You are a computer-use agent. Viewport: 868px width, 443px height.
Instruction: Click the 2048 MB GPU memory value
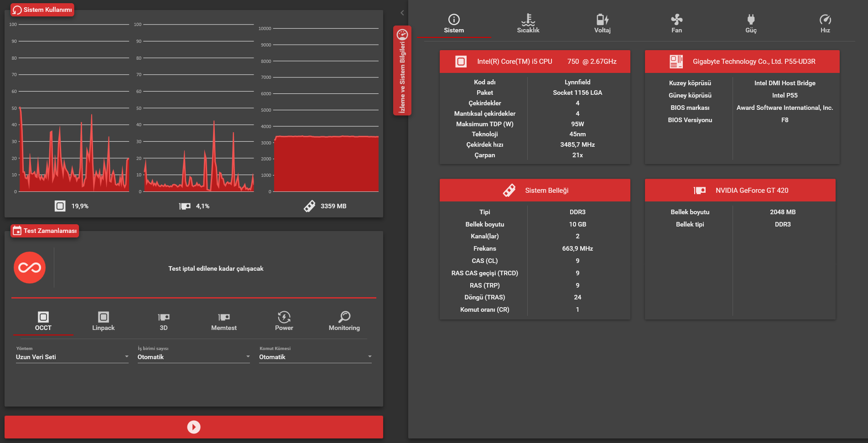coord(783,212)
